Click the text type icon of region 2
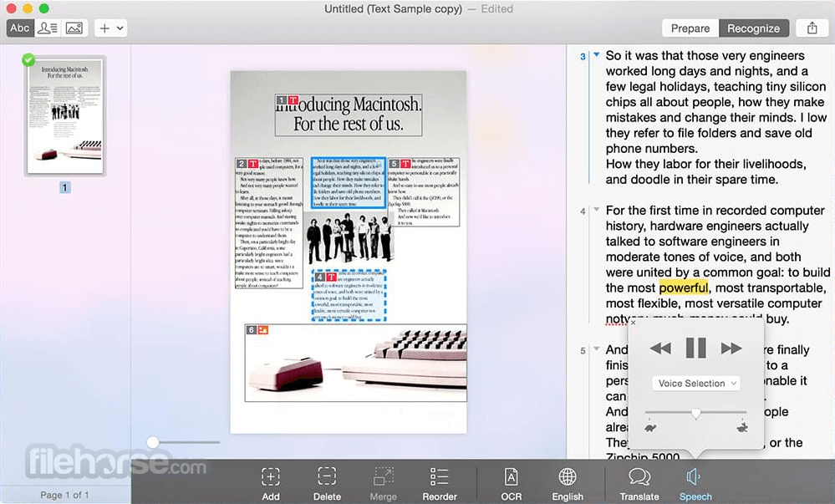The image size is (835, 504). coord(253,164)
